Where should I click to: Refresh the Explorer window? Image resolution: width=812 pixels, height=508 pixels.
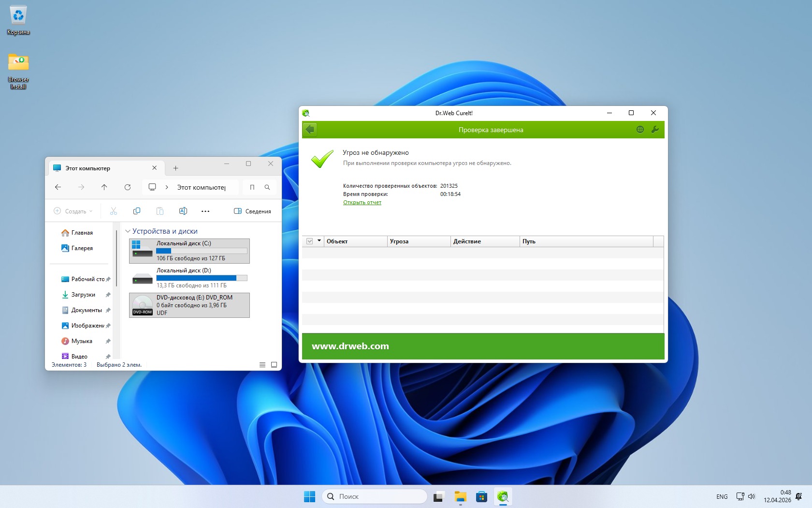tap(128, 187)
